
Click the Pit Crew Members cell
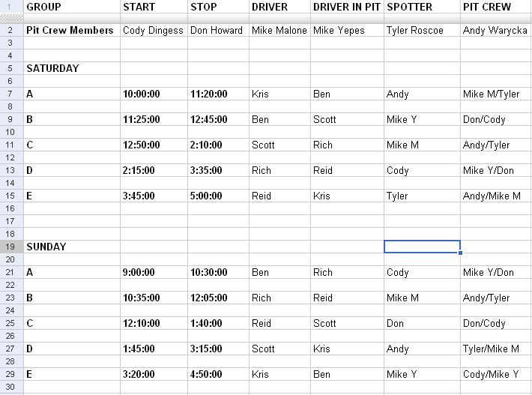(x=72, y=30)
